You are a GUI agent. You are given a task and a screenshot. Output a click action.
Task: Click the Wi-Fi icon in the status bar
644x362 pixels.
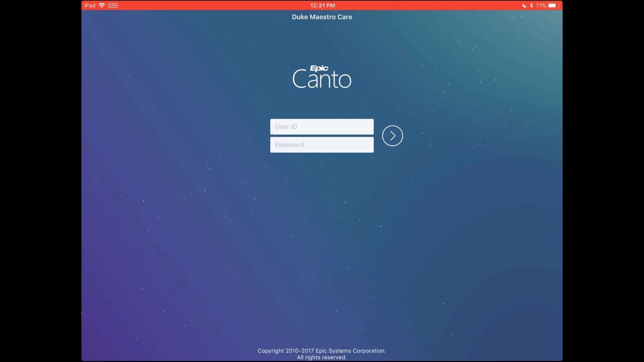[x=101, y=5]
